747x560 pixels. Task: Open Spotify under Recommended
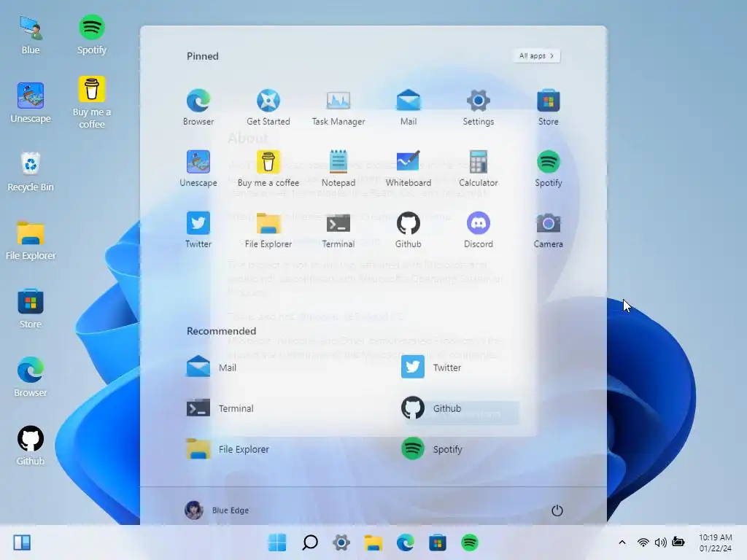pos(432,449)
